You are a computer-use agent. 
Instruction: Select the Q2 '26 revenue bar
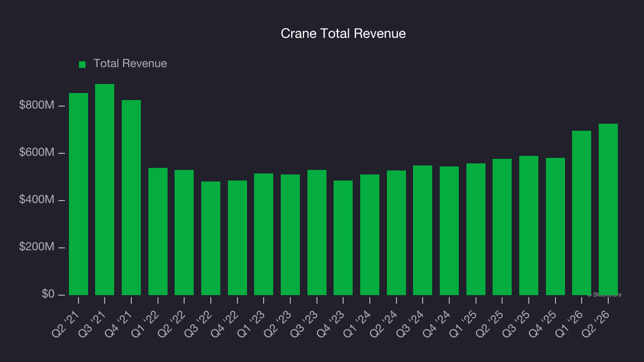[608, 209]
